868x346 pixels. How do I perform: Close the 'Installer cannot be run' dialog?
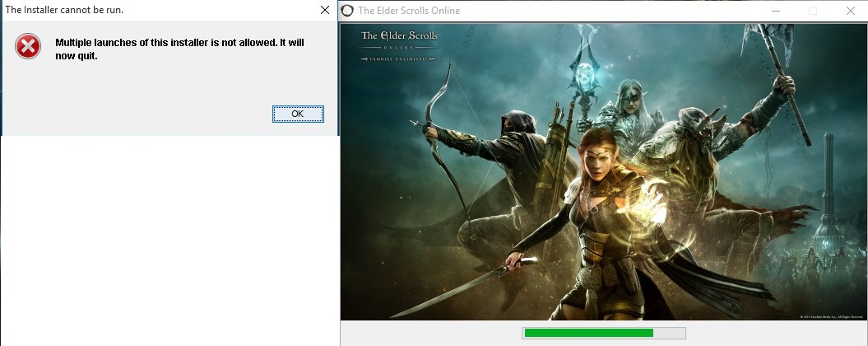[x=325, y=10]
